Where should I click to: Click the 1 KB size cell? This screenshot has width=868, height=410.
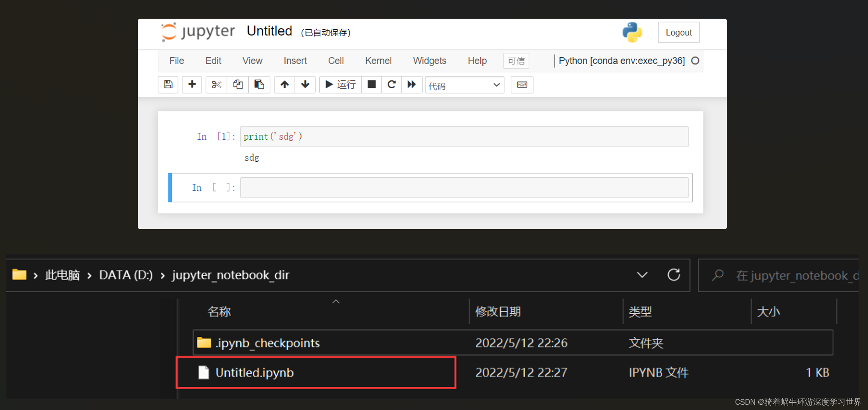tap(817, 372)
